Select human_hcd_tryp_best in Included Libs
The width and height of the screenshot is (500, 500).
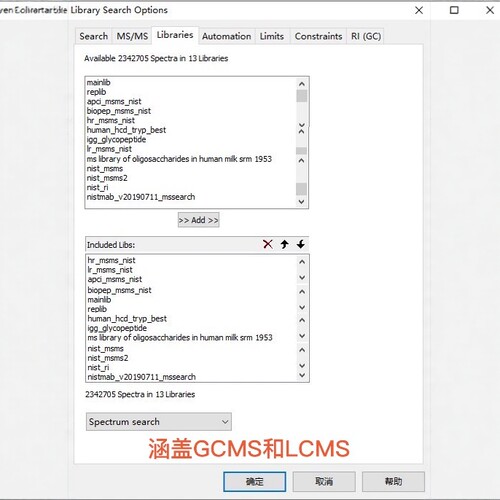tap(127, 319)
